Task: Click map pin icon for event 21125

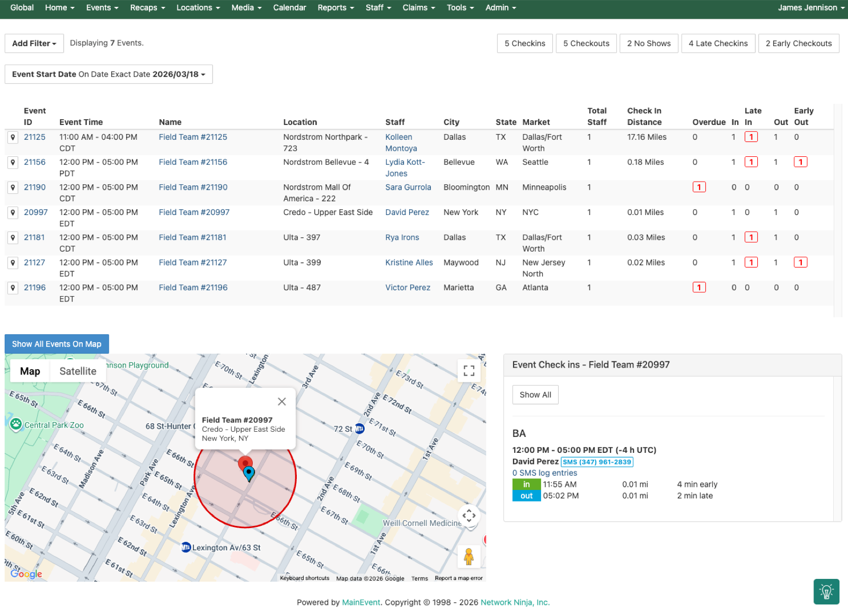Action: [13, 137]
